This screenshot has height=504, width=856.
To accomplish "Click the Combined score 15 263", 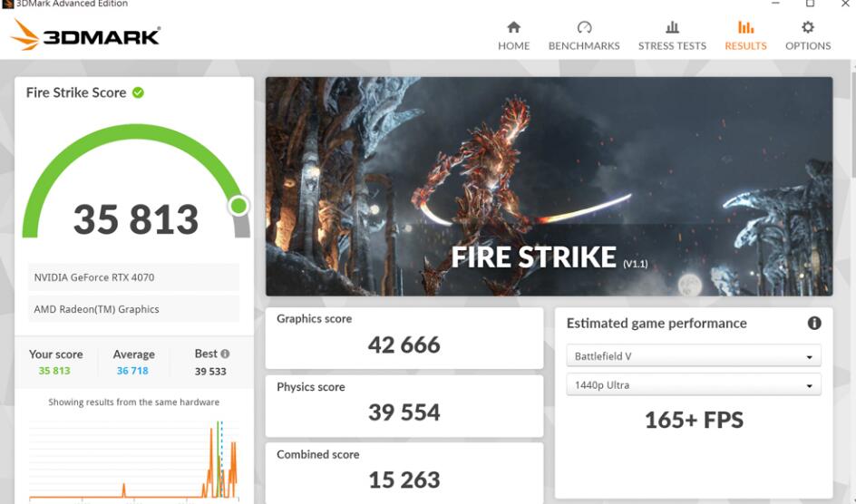I will click(404, 480).
